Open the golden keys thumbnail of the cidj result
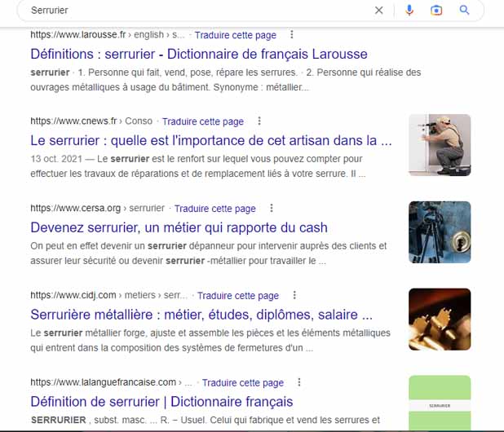The width and height of the screenshot is (504, 432). click(440, 320)
